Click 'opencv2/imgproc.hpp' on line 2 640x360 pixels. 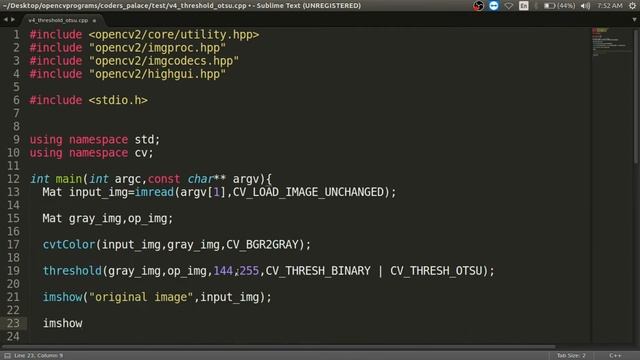(x=157, y=48)
